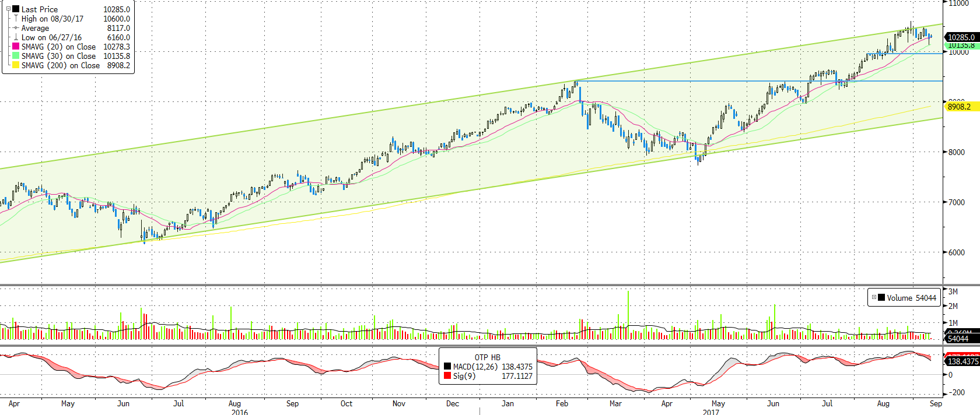
Task: Click the 2016 year label
Action: click(239, 412)
